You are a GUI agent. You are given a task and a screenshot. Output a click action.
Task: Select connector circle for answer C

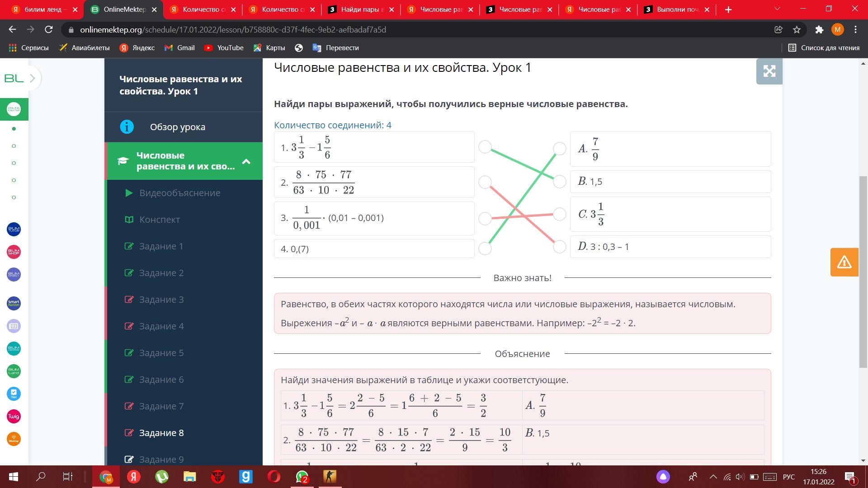click(x=560, y=214)
